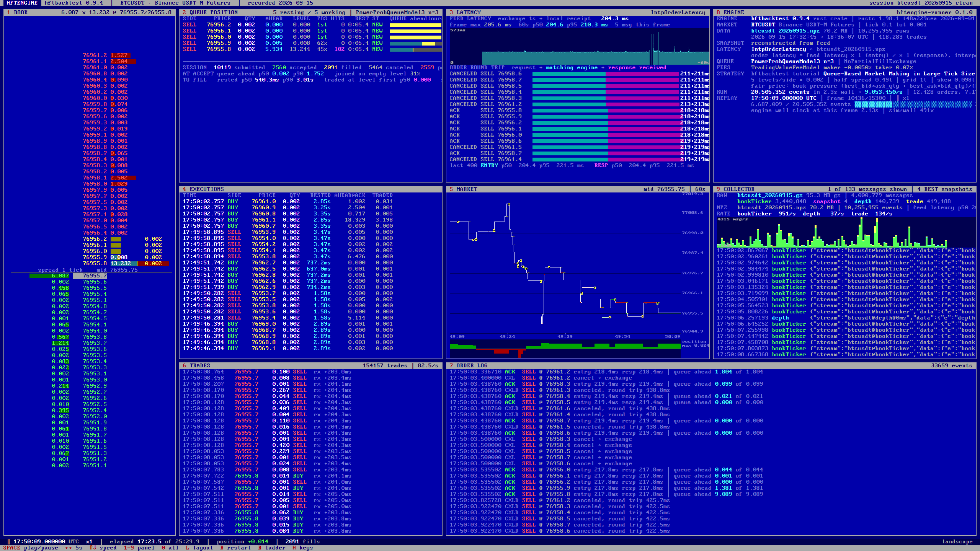Select the 7 ORDER LOG panel header
The image size is (980, 551).
tap(711, 365)
